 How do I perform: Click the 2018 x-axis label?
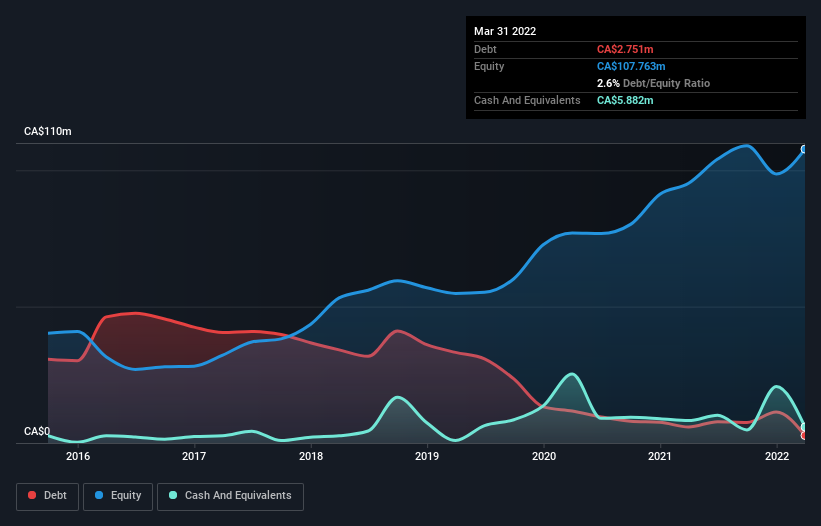tap(311, 456)
